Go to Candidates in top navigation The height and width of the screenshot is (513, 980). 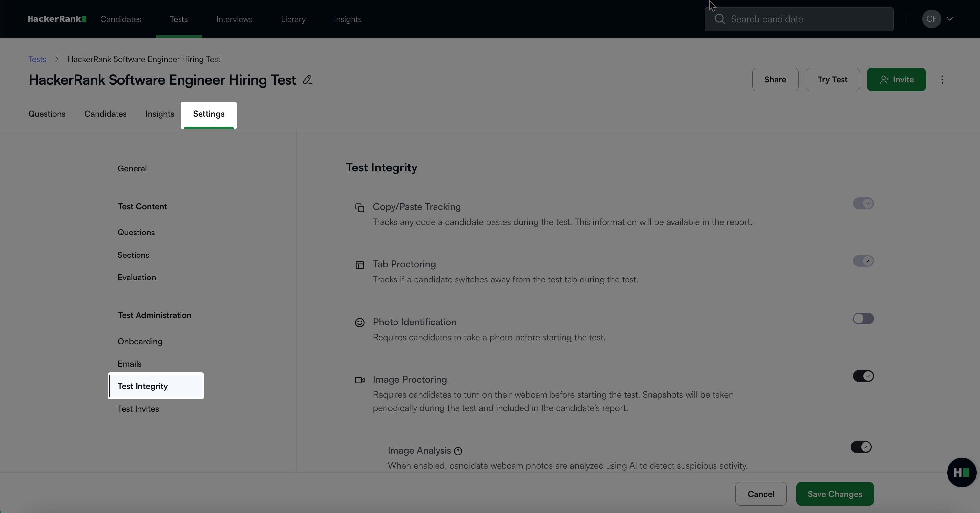[121, 19]
